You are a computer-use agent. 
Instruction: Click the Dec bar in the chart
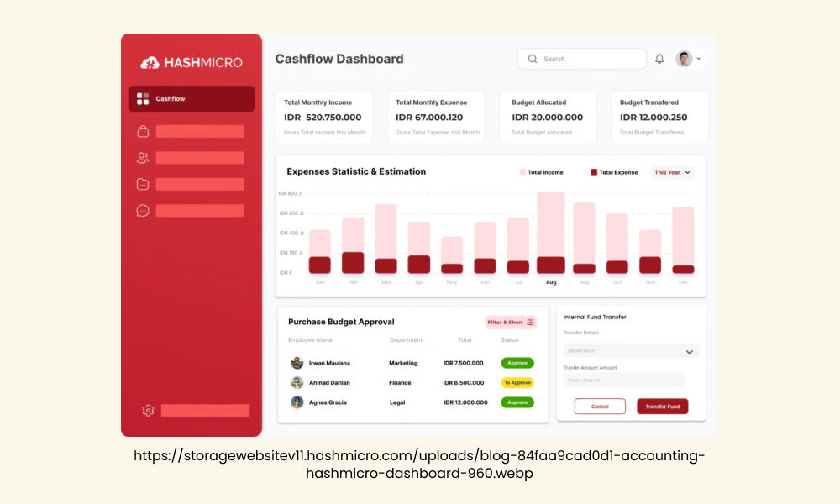click(x=683, y=240)
